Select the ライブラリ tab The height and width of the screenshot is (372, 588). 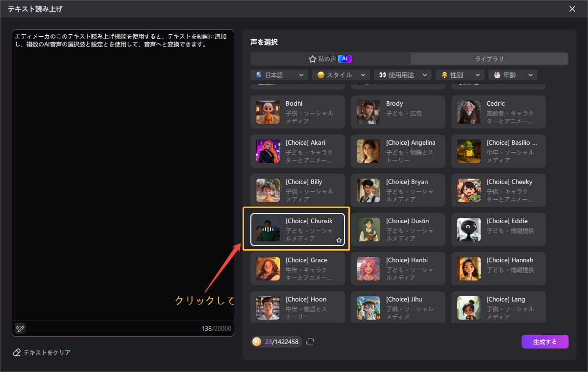[489, 58]
